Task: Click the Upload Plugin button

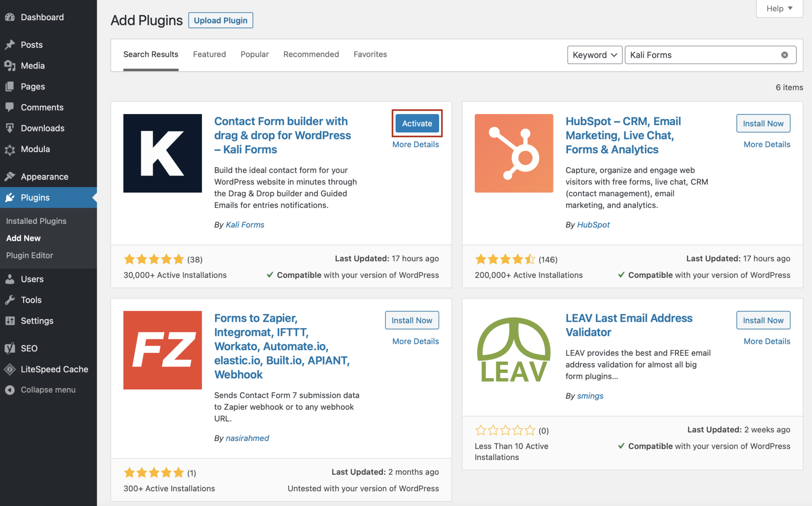Action: tap(220, 21)
